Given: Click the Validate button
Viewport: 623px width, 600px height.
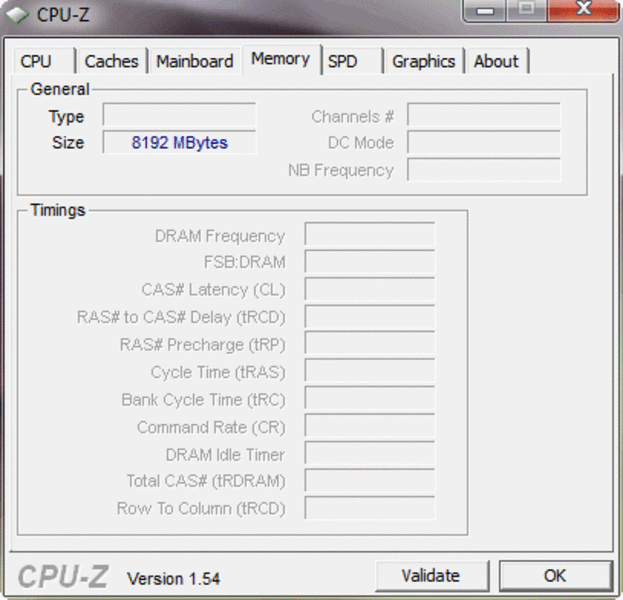Looking at the screenshot, I should (432, 576).
